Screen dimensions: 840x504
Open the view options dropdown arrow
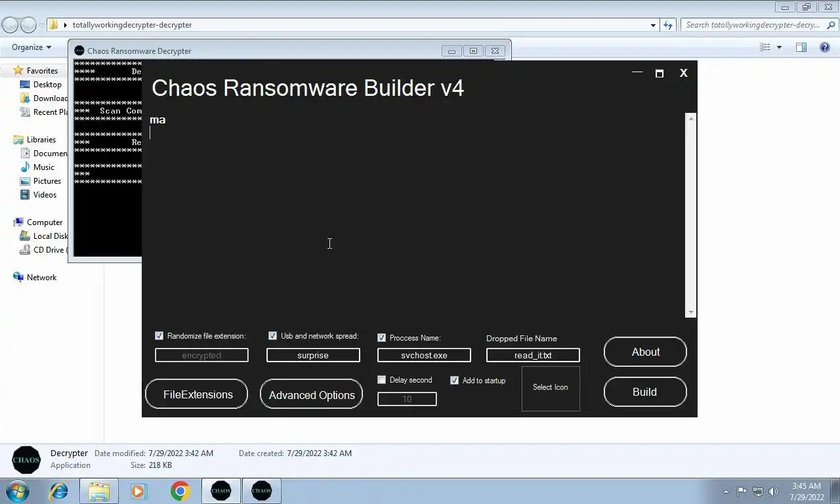click(779, 47)
